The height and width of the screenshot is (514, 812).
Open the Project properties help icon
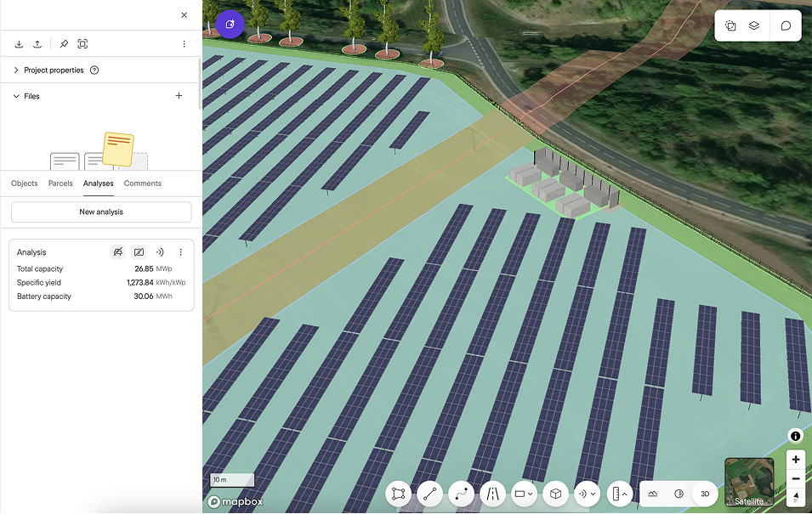[x=94, y=70]
